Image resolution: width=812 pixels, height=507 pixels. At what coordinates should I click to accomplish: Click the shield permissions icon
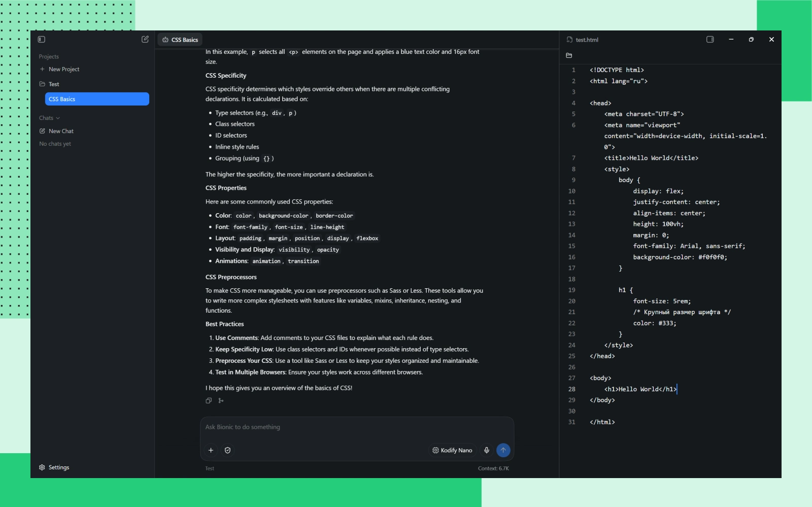click(x=228, y=450)
